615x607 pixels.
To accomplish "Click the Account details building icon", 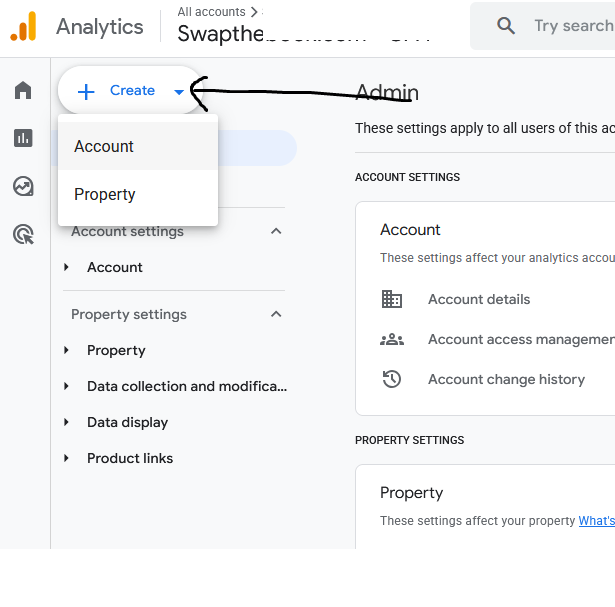I will pos(391,299).
